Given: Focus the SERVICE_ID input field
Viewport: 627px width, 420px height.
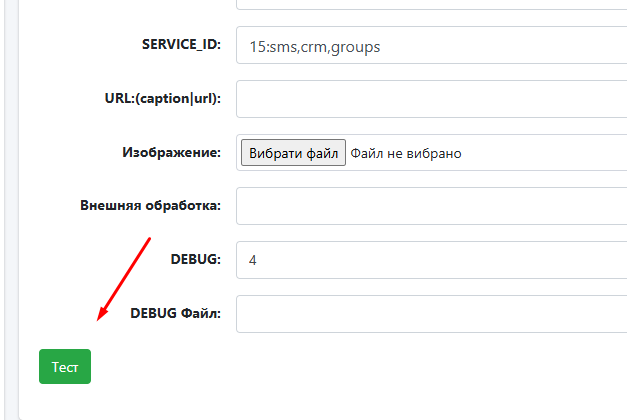Looking at the screenshot, I should pyautogui.click(x=430, y=46).
